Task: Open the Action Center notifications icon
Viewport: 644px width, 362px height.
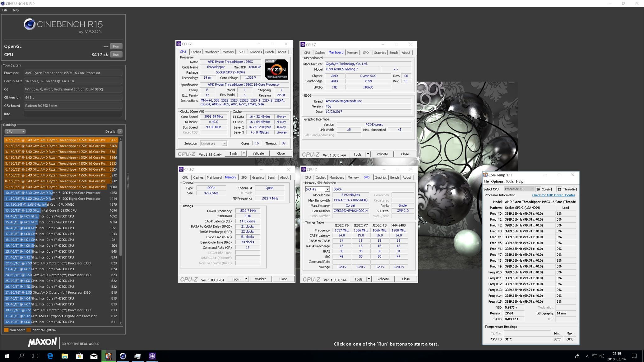Action: [634, 356]
